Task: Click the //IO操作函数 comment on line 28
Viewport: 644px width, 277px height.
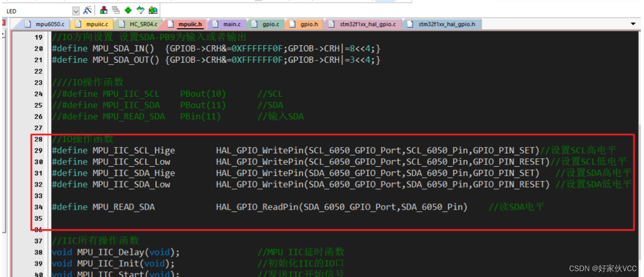Action: (x=82, y=139)
